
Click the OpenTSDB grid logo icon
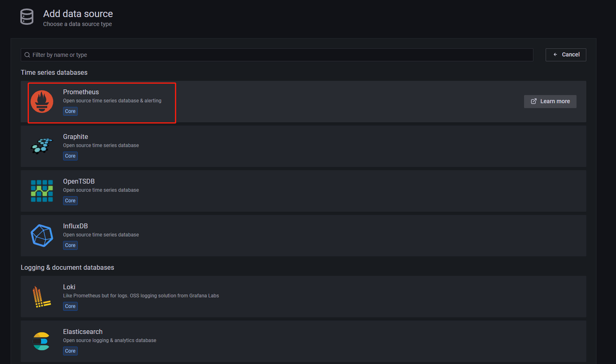click(x=42, y=191)
